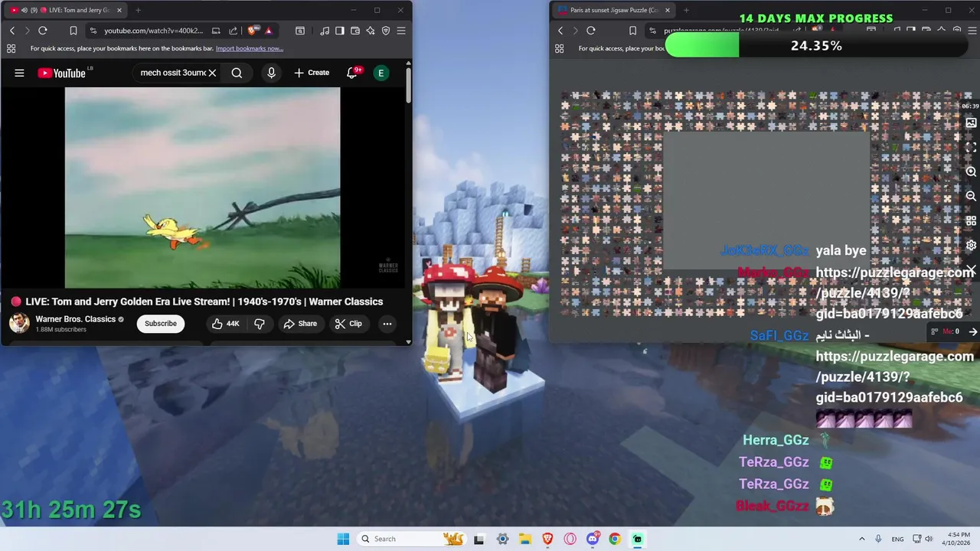
Task: Go back in the YouTube window
Action: (12, 31)
